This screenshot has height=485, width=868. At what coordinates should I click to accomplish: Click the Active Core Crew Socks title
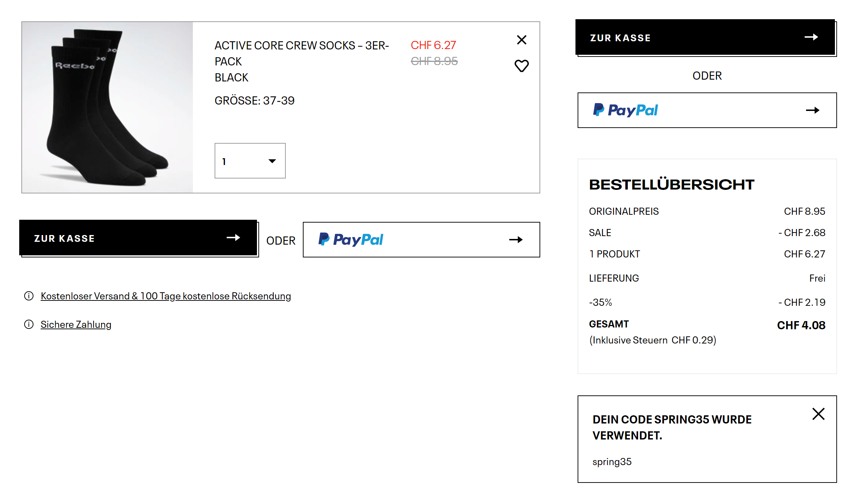coord(301,53)
